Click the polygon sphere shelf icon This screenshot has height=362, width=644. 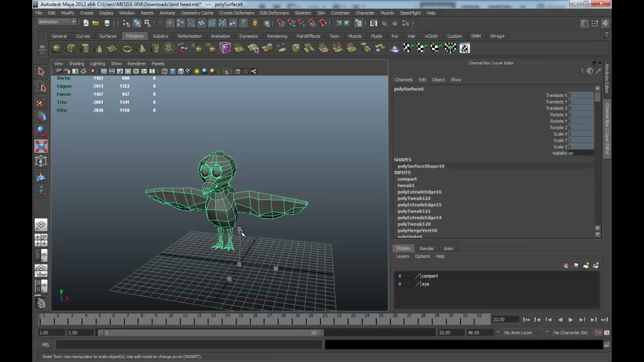coord(57,48)
